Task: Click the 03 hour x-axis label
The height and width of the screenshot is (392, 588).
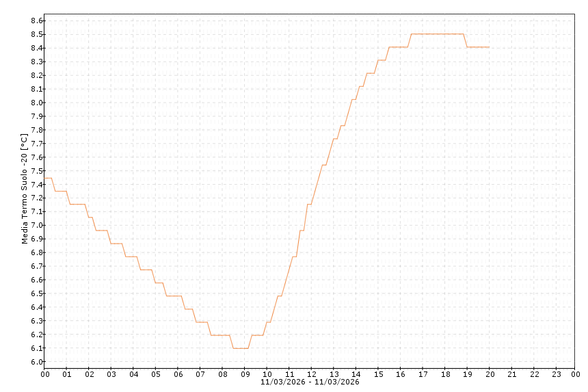Action: click(111, 374)
